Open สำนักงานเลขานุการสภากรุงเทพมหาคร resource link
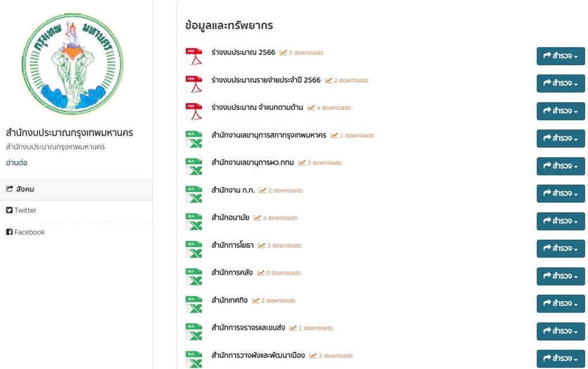This screenshot has width=588, height=369. (x=269, y=134)
